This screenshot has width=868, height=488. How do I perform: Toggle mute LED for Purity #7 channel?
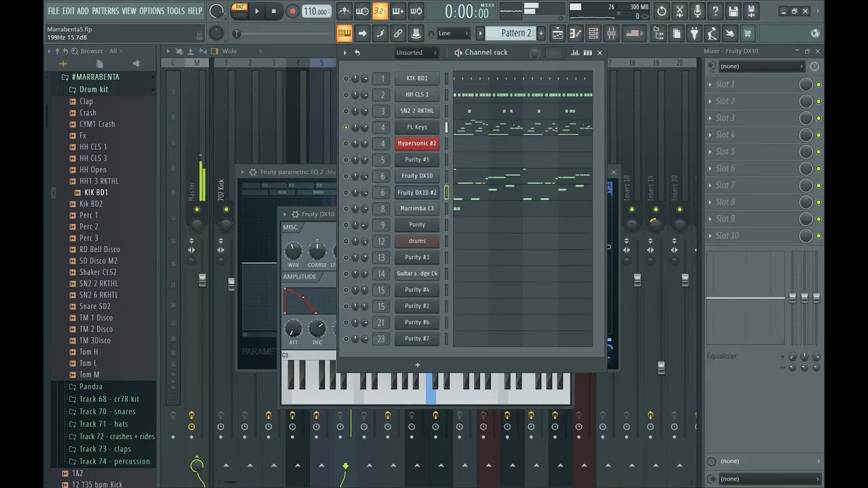point(346,339)
